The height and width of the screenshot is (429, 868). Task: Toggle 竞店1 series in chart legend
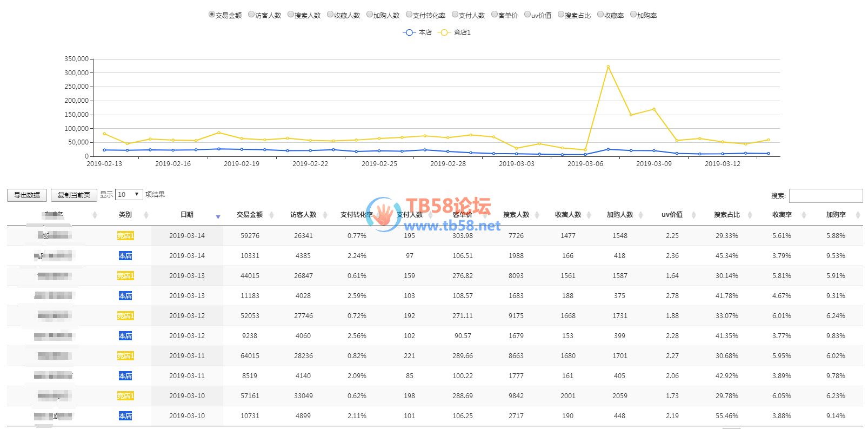pos(454,32)
